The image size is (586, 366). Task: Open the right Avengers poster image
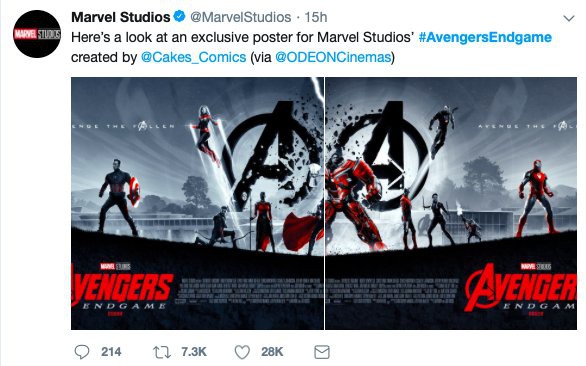pyautogui.click(x=451, y=203)
